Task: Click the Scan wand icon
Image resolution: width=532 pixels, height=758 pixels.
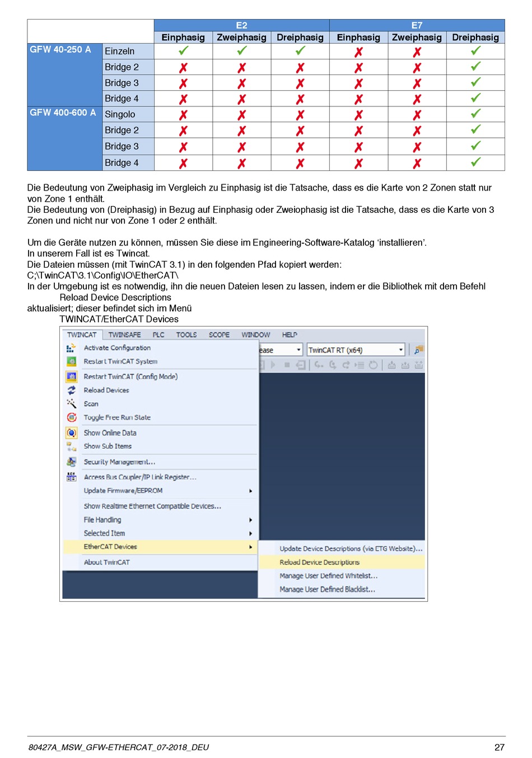Action: [x=71, y=403]
